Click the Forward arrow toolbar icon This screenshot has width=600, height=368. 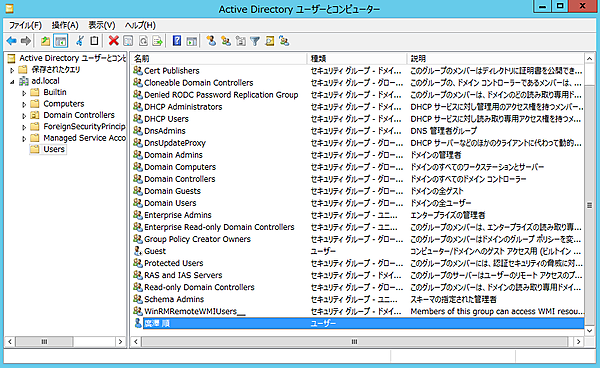pos(26,41)
